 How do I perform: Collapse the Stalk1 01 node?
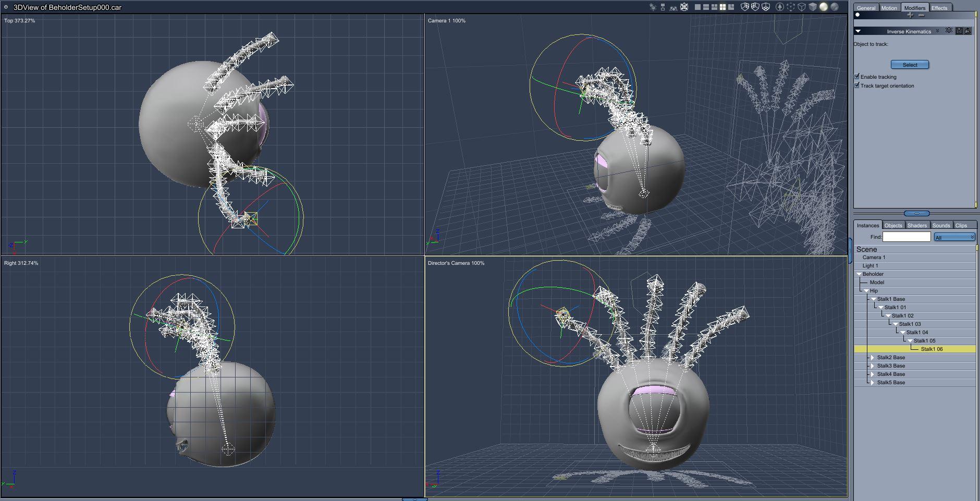tap(881, 308)
